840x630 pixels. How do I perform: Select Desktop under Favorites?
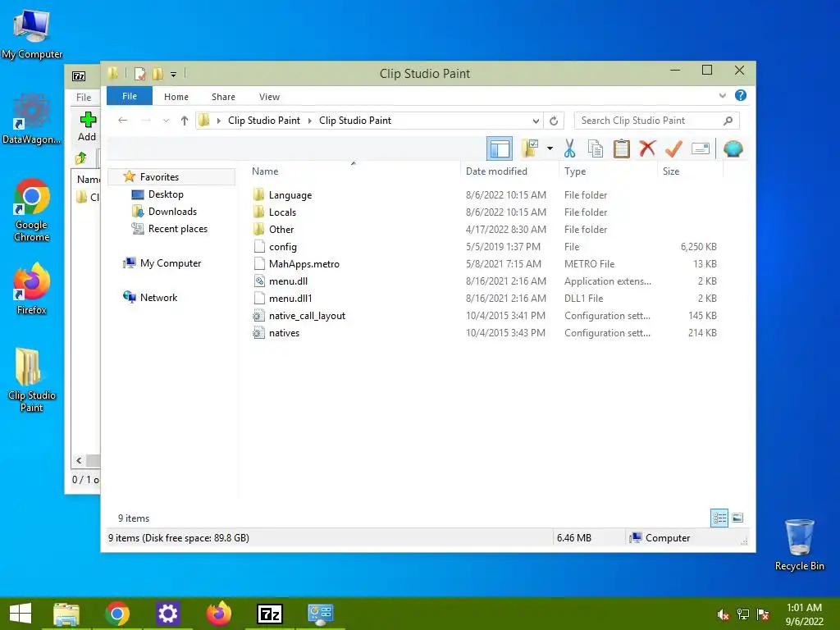point(166,194)
